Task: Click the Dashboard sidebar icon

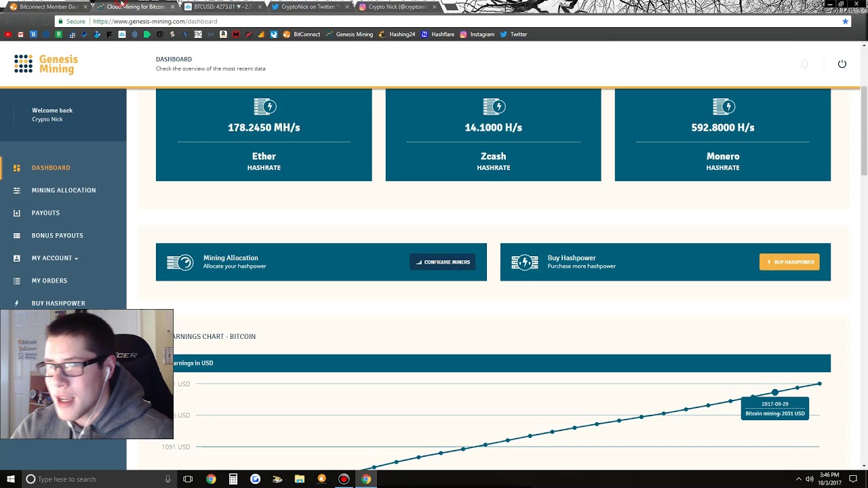Action: tap(17, 167)
